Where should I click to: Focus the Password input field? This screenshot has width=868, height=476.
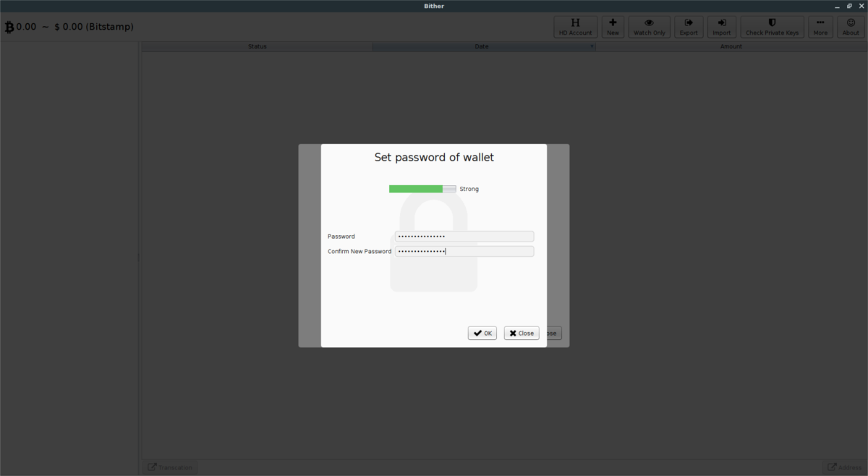[464, 237]
